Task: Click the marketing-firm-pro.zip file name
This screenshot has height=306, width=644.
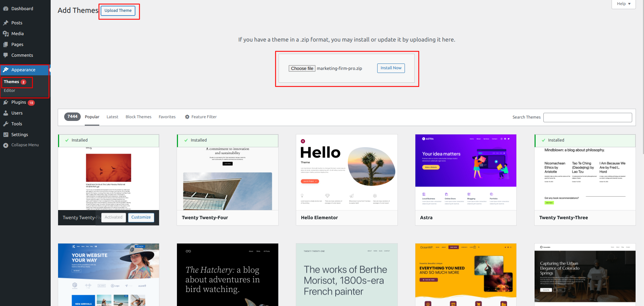Action: pos(339,69)
